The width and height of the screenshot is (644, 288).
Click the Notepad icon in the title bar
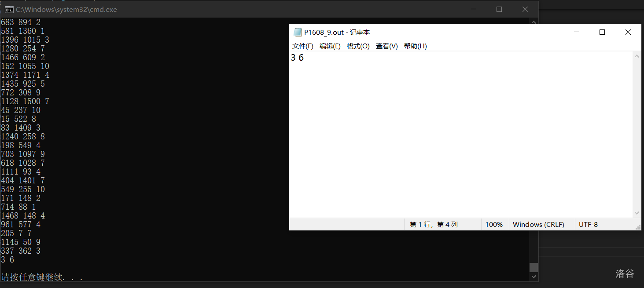298,32
